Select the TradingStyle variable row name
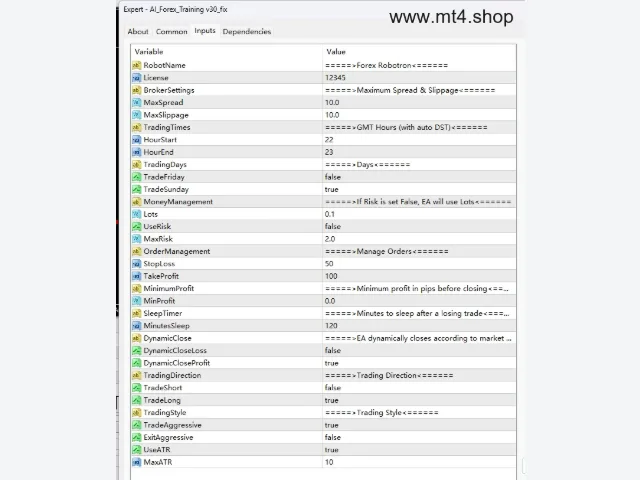The image size is (640, 480). (165, 413)
